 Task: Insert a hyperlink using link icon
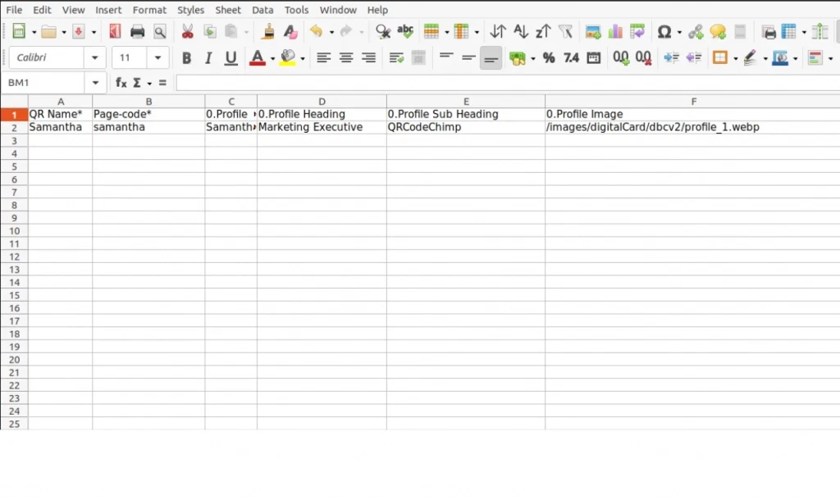pyautogui.click(x=695, y=32)
